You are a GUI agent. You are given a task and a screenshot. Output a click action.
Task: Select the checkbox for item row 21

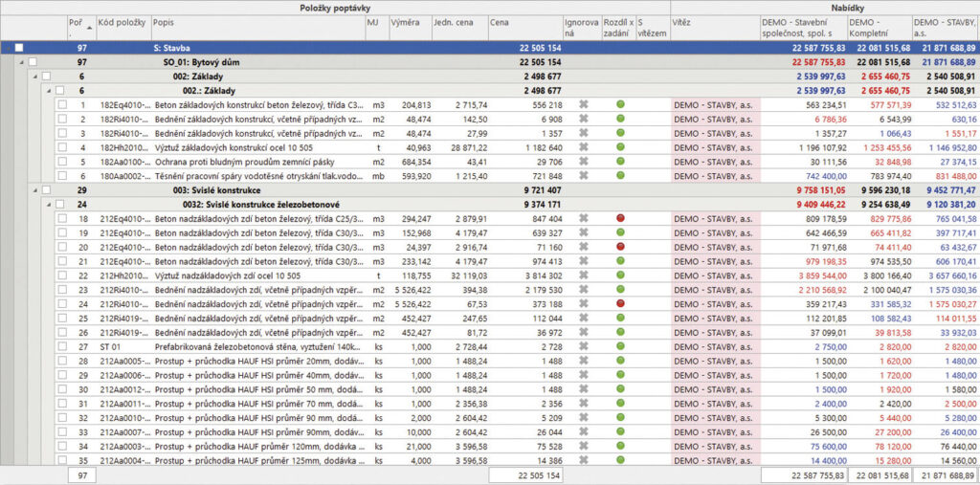click(61, 262)
